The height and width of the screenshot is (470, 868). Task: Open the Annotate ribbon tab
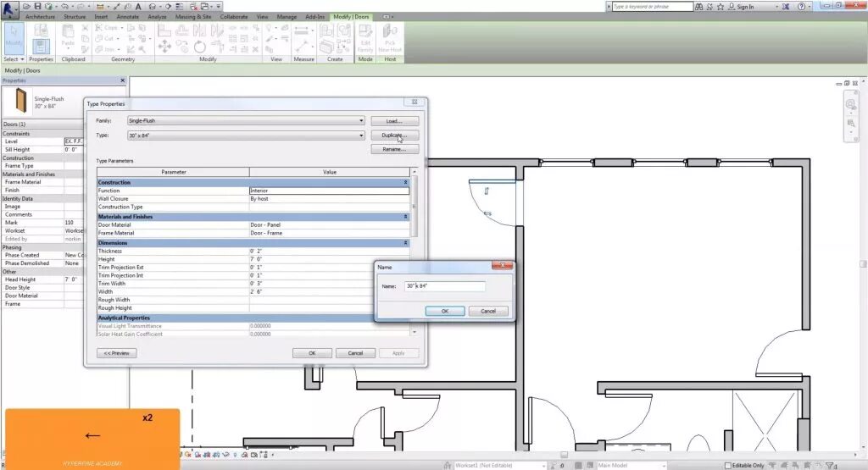(127, 17)
